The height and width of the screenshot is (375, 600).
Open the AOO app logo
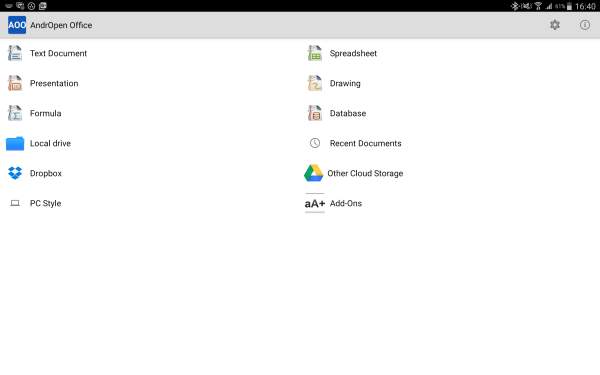[x=17, y=25]
